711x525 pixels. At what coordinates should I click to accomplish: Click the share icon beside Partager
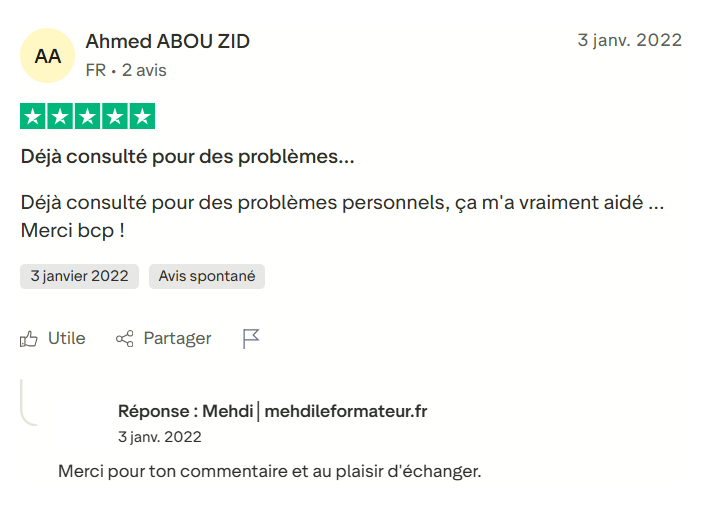[x=125, y=339]
